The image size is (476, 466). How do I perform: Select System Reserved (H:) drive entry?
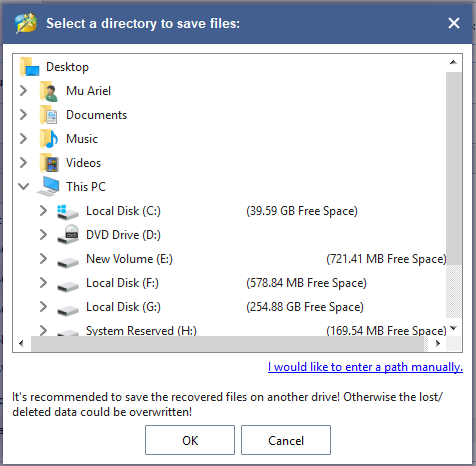click(141, 331)
